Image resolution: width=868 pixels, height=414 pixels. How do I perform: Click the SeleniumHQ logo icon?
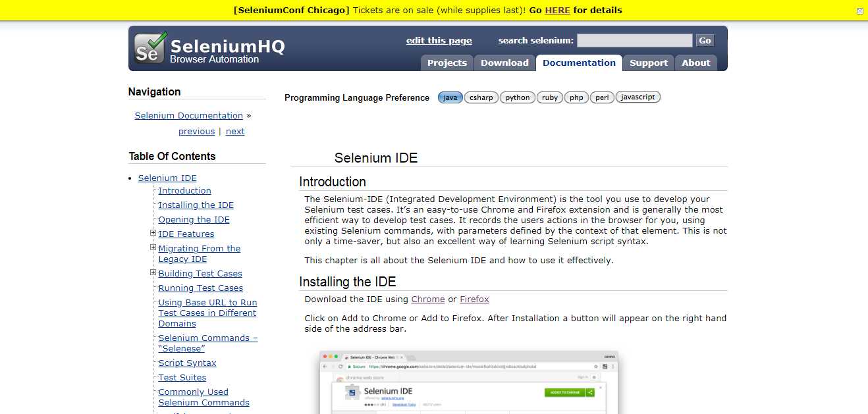(151, 48)
